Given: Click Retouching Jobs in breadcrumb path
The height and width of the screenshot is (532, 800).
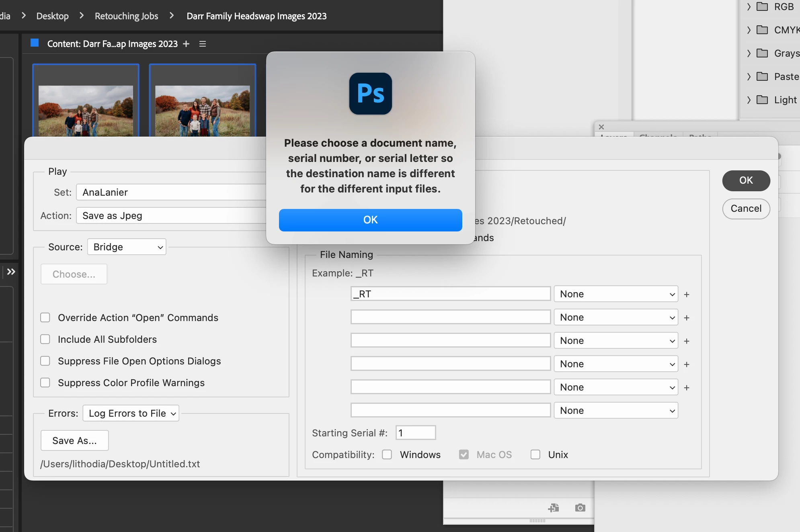Looking at the screenshot, I should coord(126,16).
